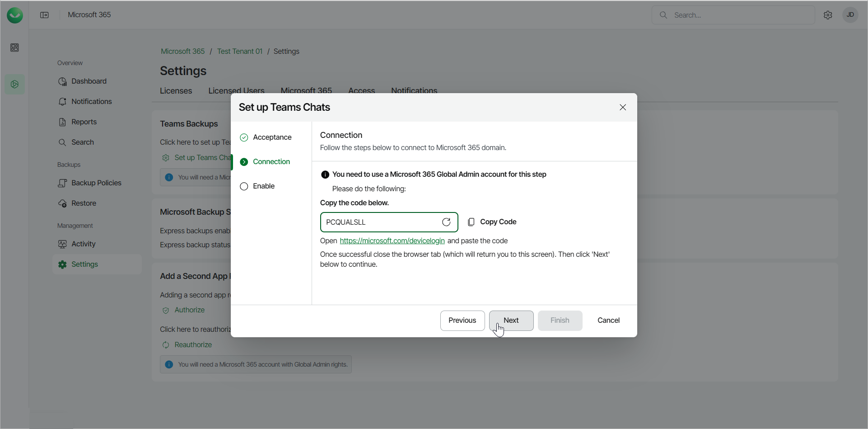This screenshot has width=868, height=429.
Task: Click the JD user avatar
Action: (850, 15)
